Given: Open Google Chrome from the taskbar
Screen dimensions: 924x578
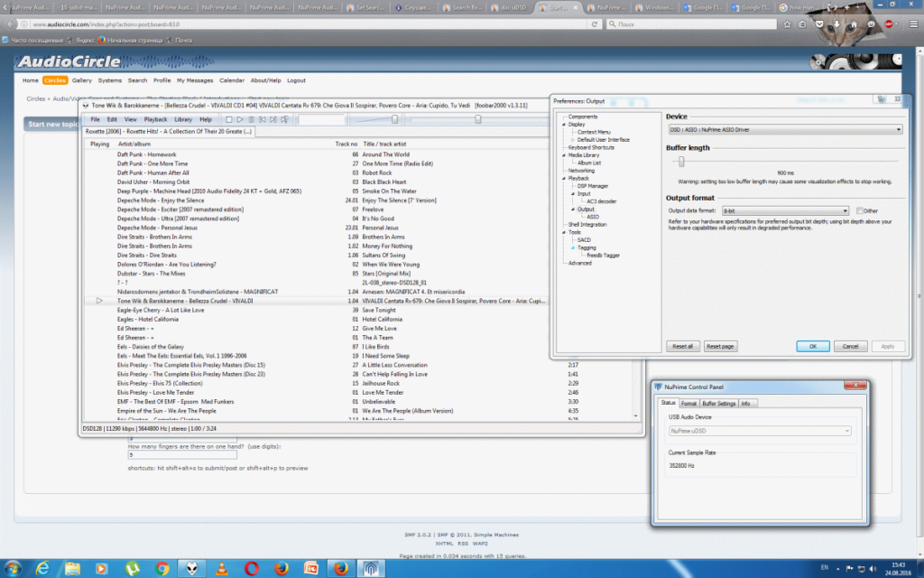Looking at the screenshot, I should (162, 569).
